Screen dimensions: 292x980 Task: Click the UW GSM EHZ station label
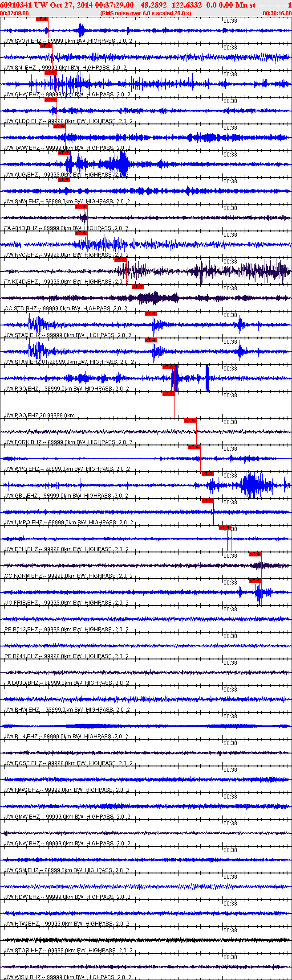coord(66,870)
